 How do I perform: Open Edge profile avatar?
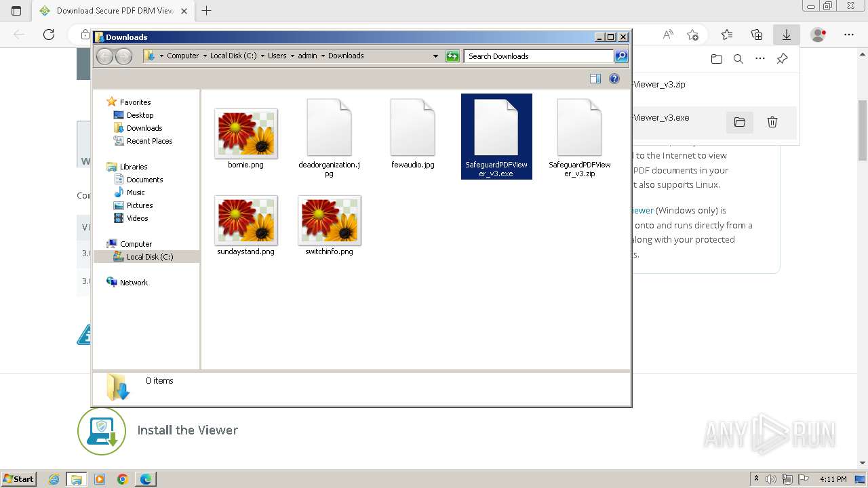coord(818,35)
